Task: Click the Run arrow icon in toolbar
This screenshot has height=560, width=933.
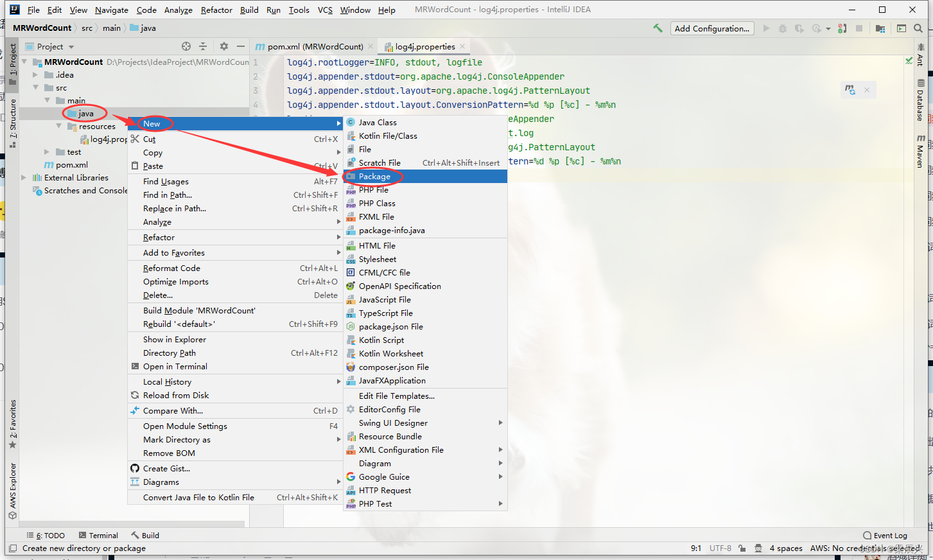Action: click(766, 28)
